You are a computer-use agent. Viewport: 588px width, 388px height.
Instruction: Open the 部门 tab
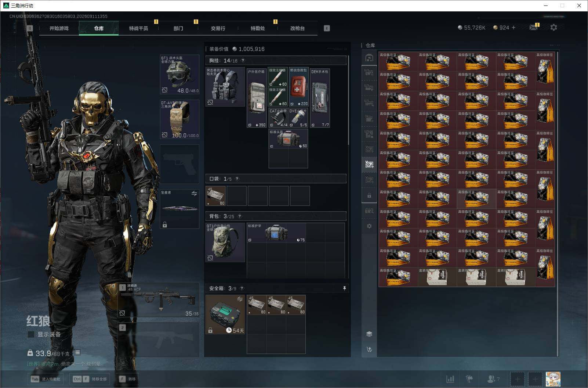point(178,28)
